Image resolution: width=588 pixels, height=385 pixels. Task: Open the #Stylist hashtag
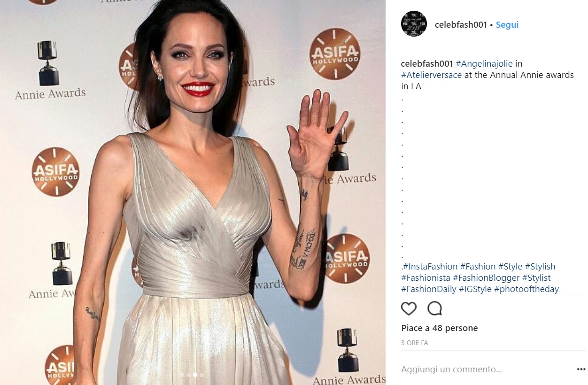pyautogui.click(x=536, y=278)
